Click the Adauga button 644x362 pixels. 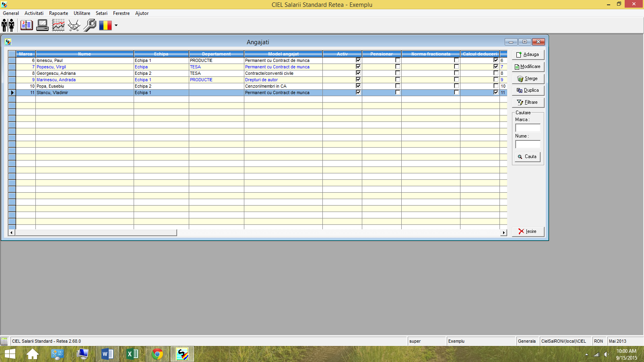pos(528,54)
